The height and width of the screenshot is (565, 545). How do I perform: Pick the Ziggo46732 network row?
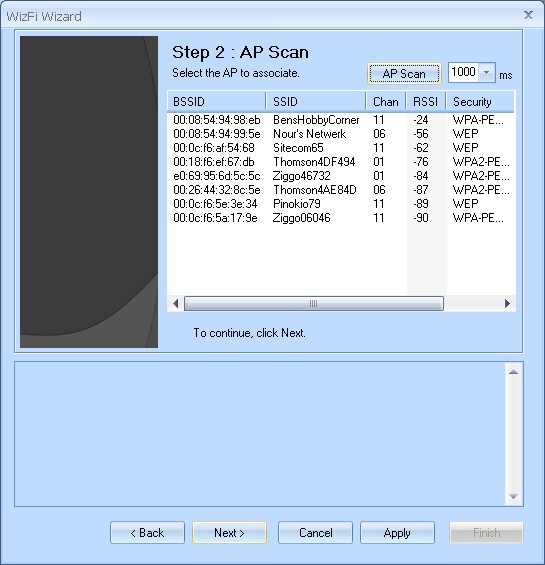(341, 176)
